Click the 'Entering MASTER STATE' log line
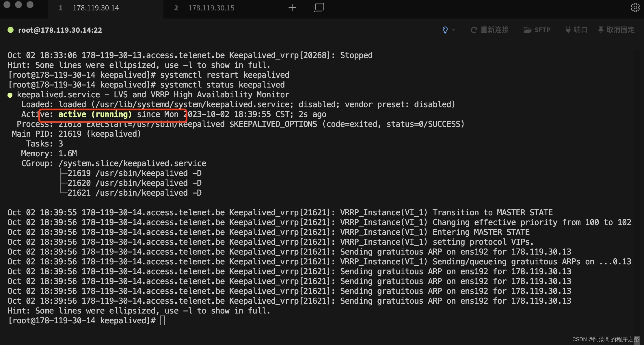644x345 pixels. point(269,232)
